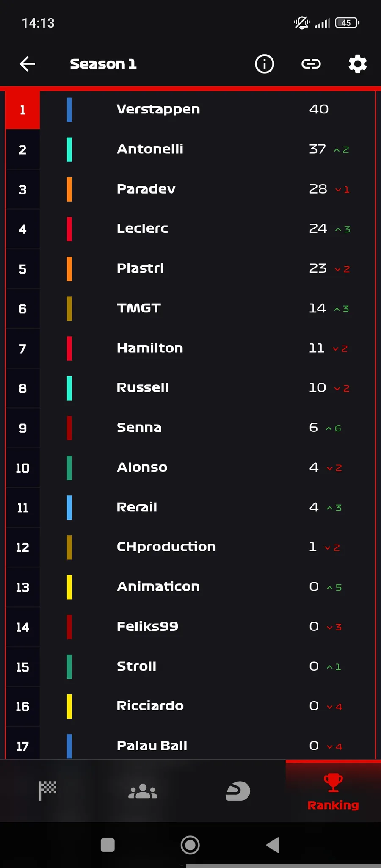Viewport: 381px width, 868px height.
Task: Open settings gear icon
Action: 358,64
